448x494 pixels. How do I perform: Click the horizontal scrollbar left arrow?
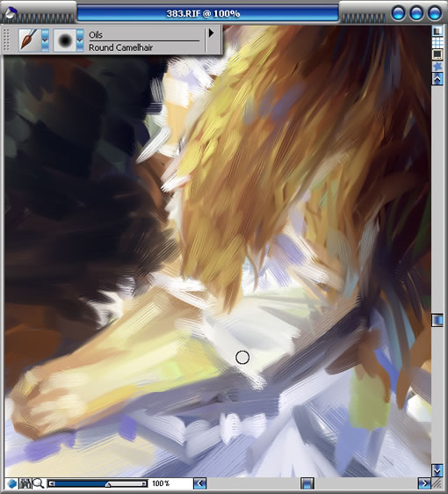[x=199, y=483]
